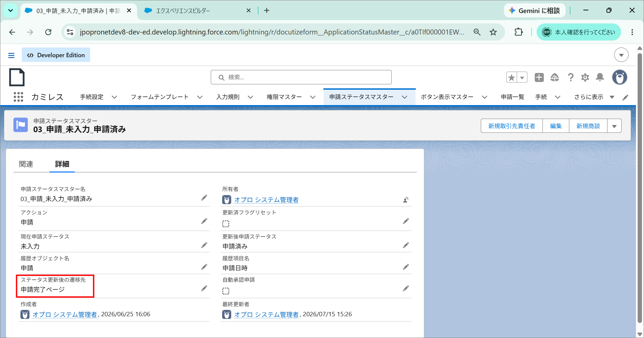
Task: Open 権限マスター navigation tab
Action: [284, 97]
